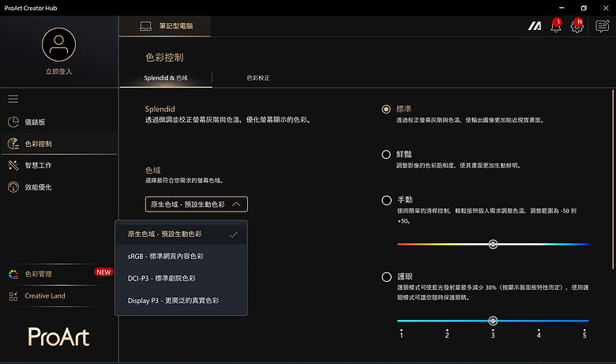Choose Display P3 - 更廣泛的真實色彩 option
This screenshot has height=364, width=616.
[182, 301]
